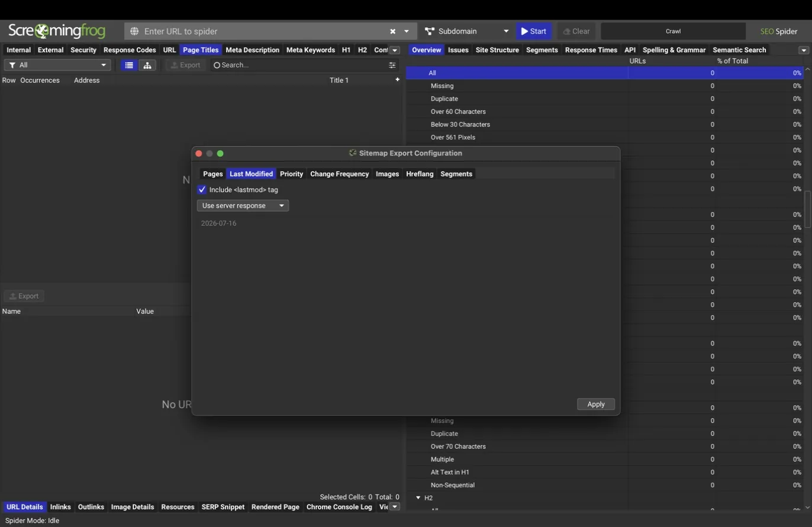The width and height of the screenshot is (812, 527).
Task: Start the crawl with Start button
Action: tap(534, 31)
